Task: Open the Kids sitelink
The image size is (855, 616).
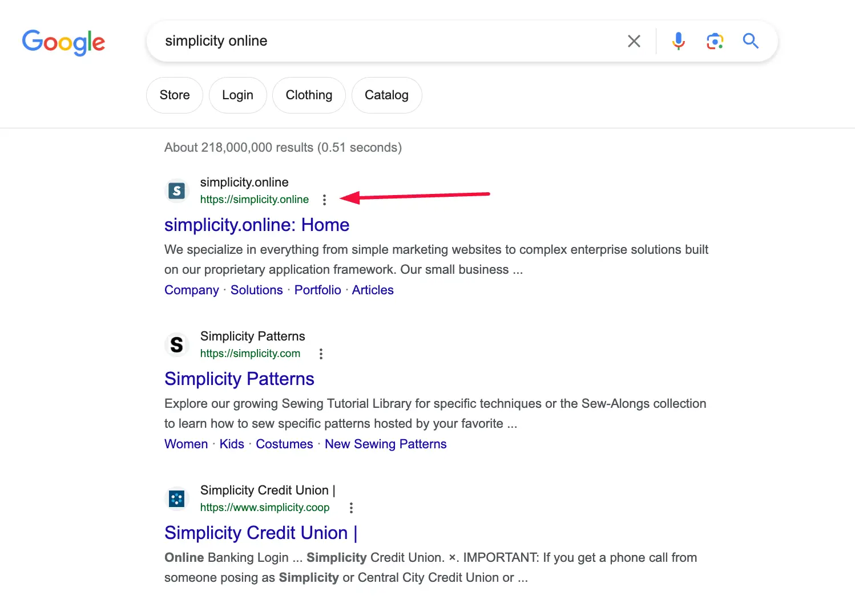Action: (232, 444)
